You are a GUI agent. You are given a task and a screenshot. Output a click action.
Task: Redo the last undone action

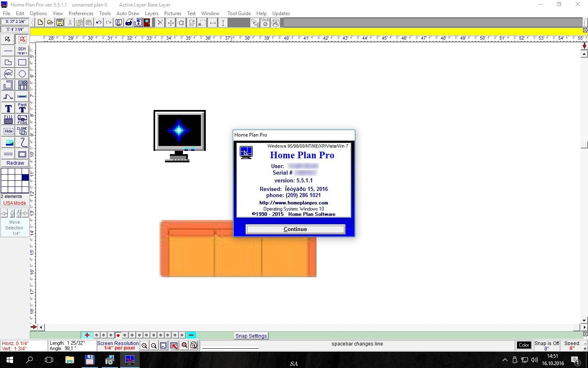tap(109, 22)
